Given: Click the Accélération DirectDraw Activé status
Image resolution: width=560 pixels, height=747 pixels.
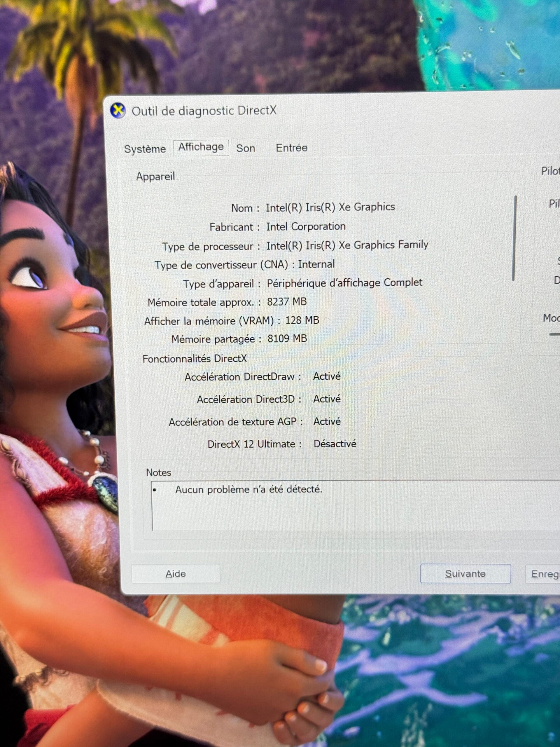Looking at the screenshot, I should (327, 376).
